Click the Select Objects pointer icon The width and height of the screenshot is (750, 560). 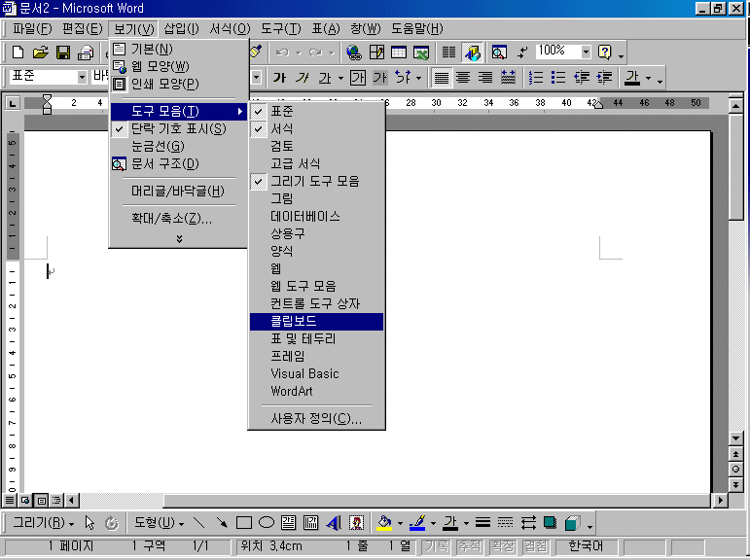click(x=89, y=523)
